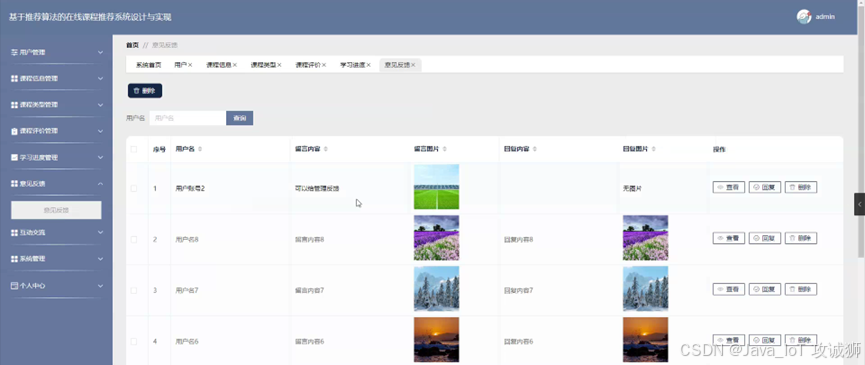Tick the select-all checkbox in table header
Screen dimensions: 865x365
click(x=134, y=149)
